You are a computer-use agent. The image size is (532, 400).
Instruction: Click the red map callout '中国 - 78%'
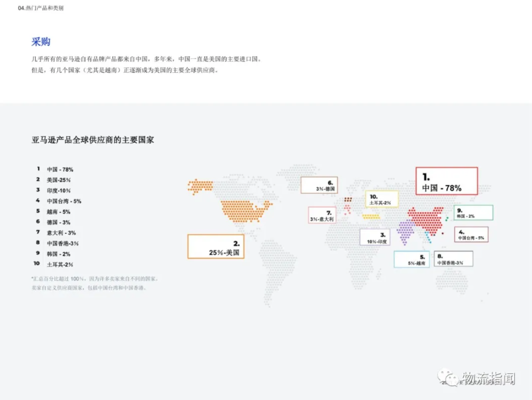tap(447, 181)
